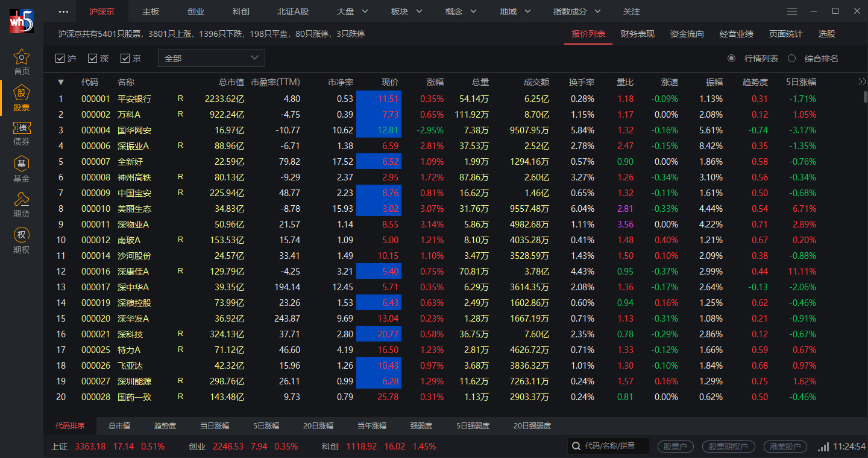This screenshot has height=458, width=868.
Task: Open the 期权 options sidebar icon
Action: coord(22,241)
